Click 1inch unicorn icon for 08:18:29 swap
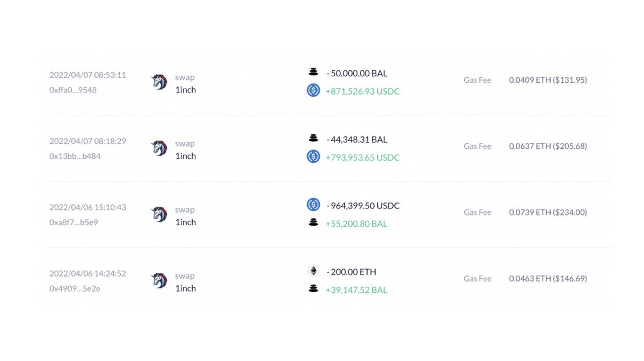644x361 pixels. pos(159,148)
